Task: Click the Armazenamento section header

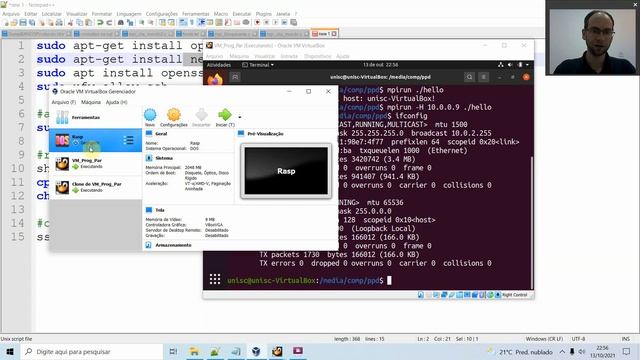Action: (x=173, y=245)
